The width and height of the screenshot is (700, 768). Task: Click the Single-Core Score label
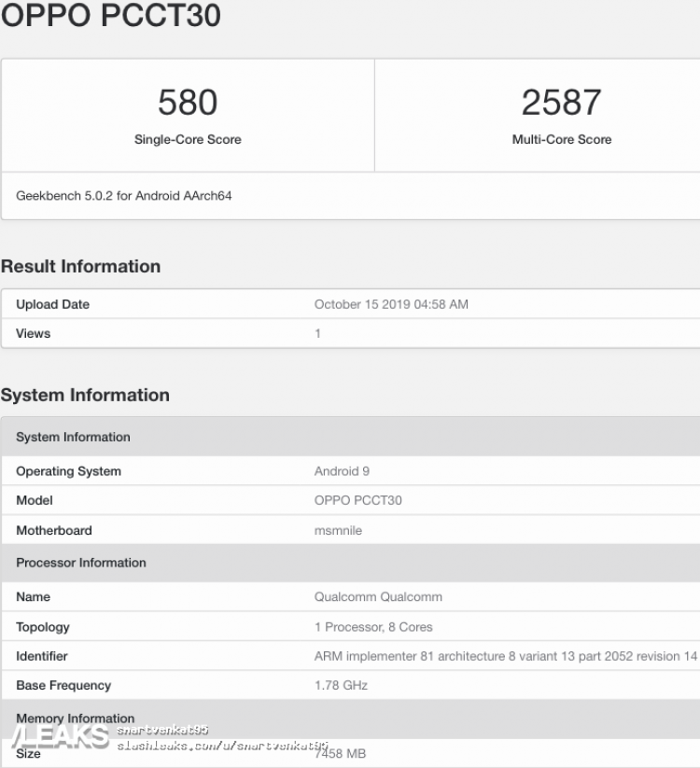[188, 140]
